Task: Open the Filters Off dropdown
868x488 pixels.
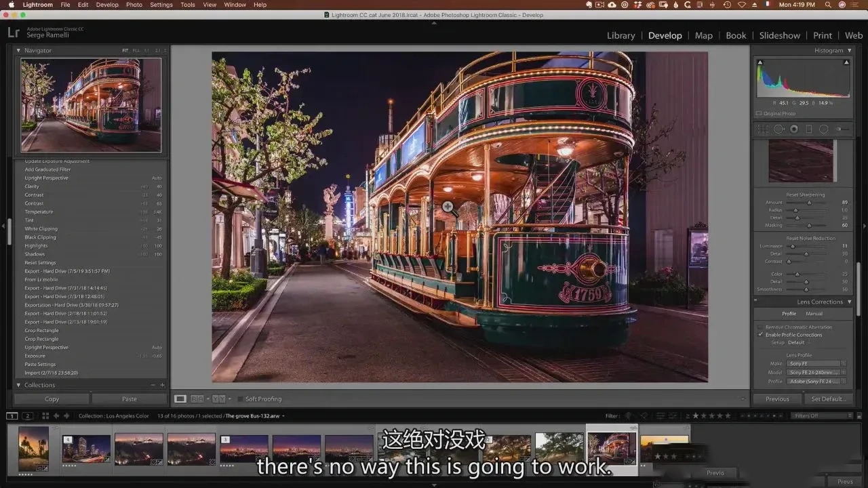Action: point(822,415)
